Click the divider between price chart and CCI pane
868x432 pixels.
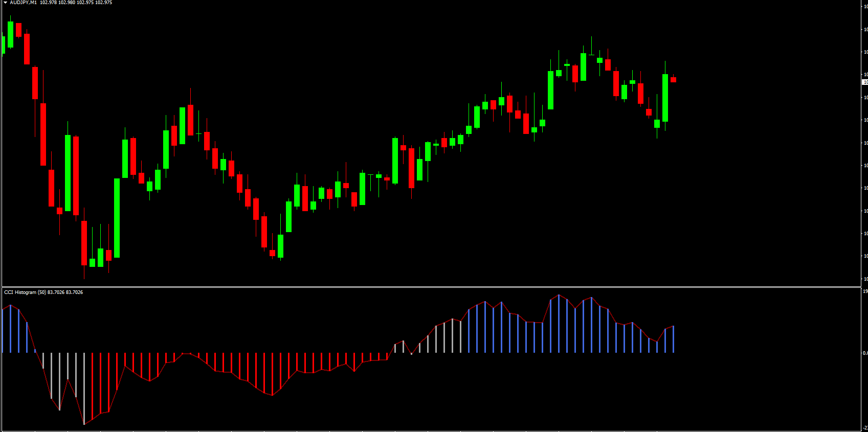tap(430, 287)
